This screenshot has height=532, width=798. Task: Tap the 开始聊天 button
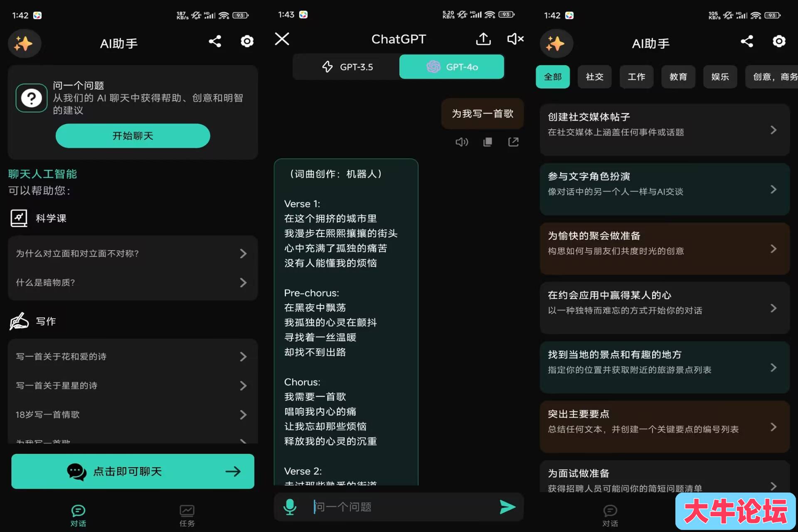point(133,136)
